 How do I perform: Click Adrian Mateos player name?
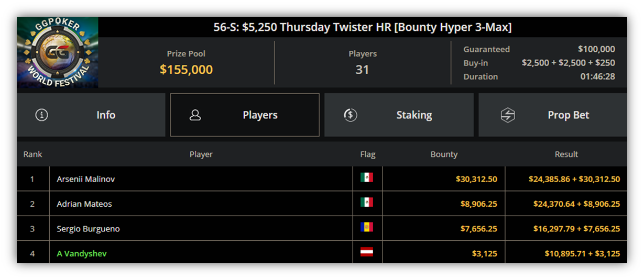(x=84, y=204)
